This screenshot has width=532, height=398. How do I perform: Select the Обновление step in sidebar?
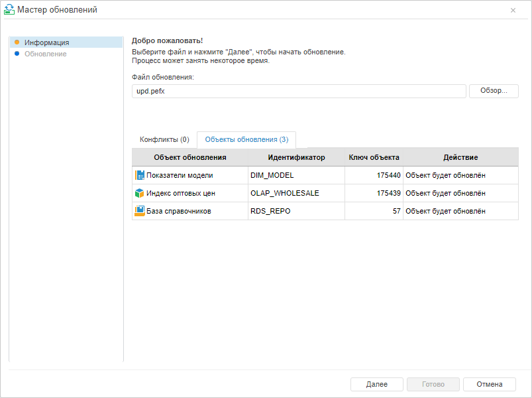(x=66, y=54)
